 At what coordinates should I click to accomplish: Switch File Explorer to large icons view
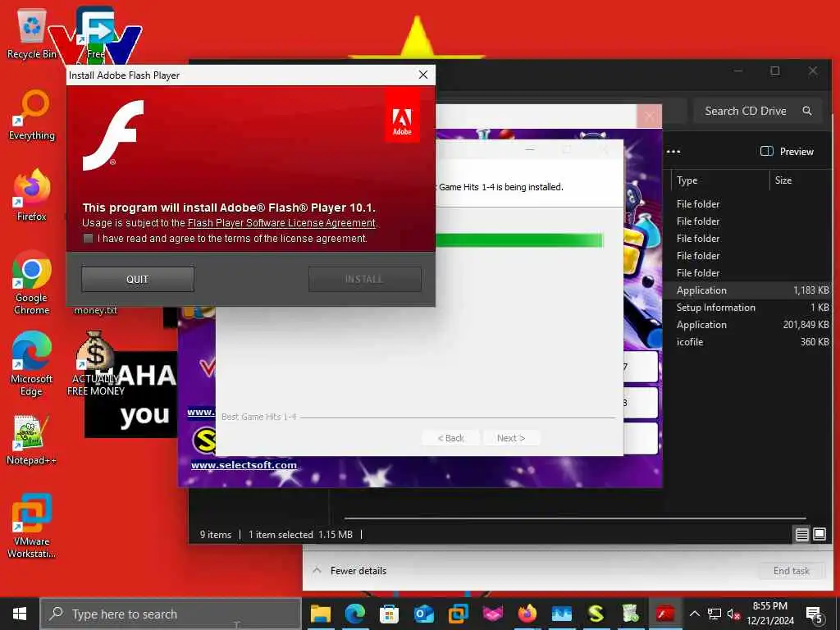pos(819,534)
